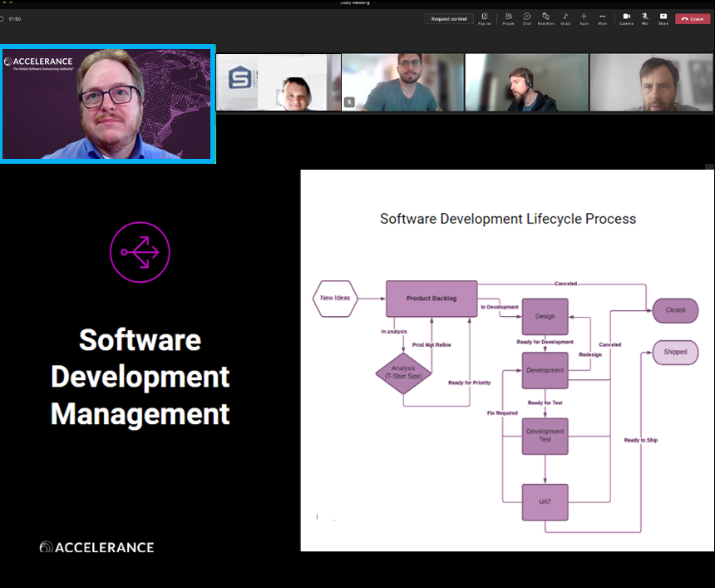The width and height of the screenshot is (715, 588).
Task: Open the meeting Chat
Action: coord(527,18)
